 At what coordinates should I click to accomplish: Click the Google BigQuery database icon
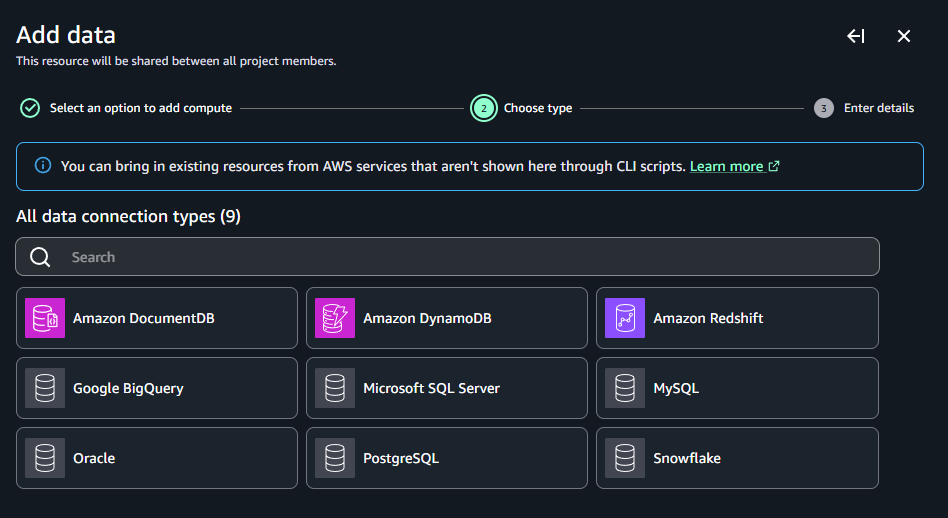point(45,388)
